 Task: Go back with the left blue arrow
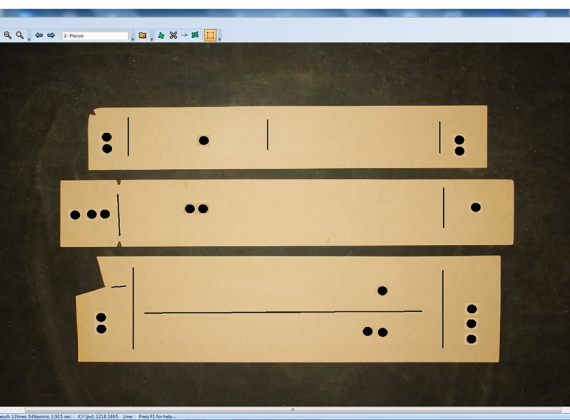(x=39, y=35)
